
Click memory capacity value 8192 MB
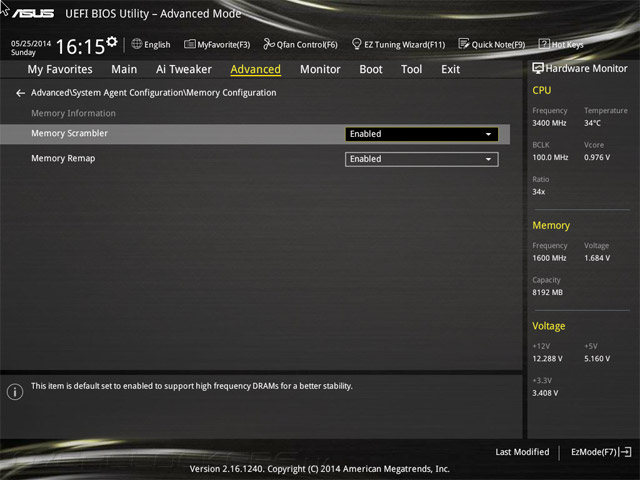click(547, 292)
